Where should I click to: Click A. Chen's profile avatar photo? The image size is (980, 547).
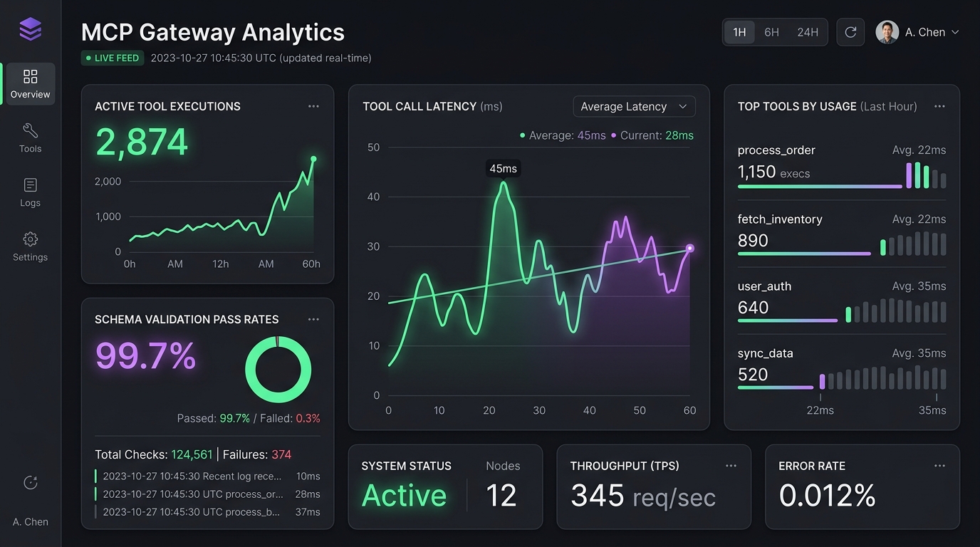tap(887, 32)
